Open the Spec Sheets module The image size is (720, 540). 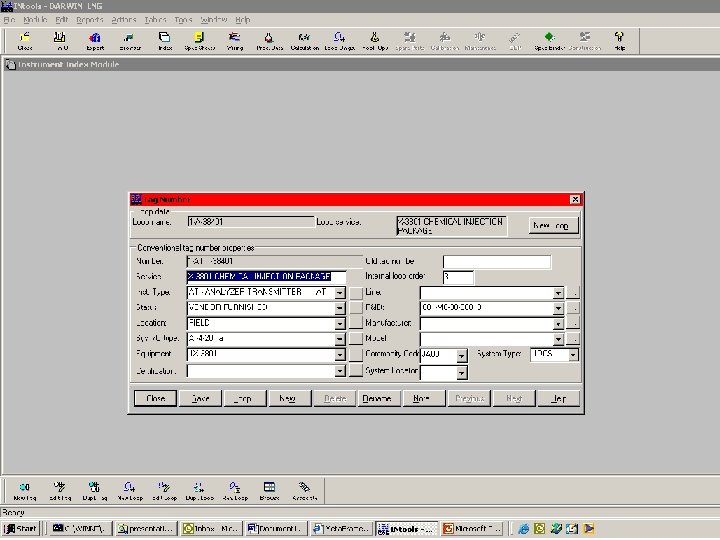coord(199,41)
